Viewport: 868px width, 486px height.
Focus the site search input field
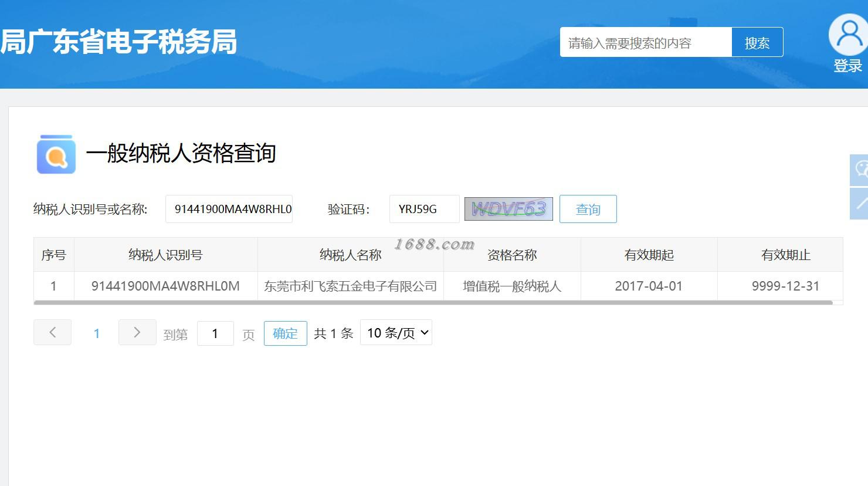click(646, 42)
